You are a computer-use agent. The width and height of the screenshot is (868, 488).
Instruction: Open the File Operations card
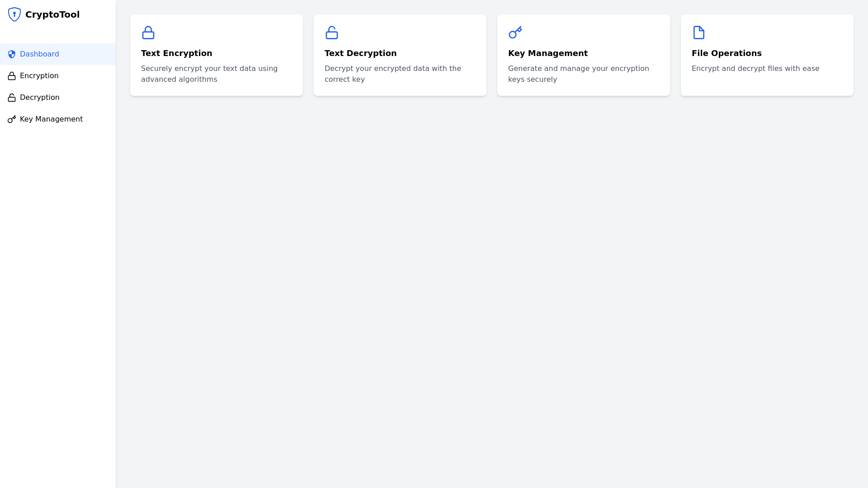click(x=767, y=55)
